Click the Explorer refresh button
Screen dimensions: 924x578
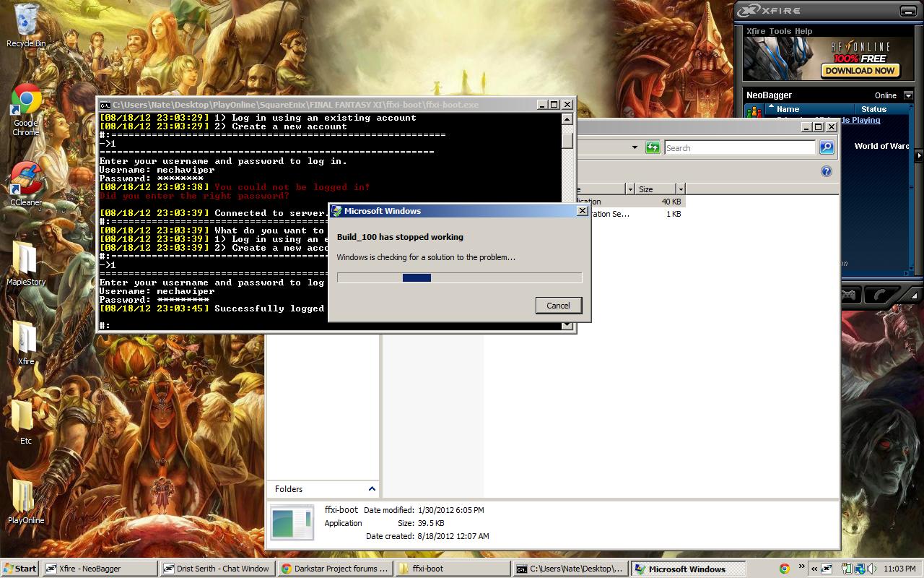[653, 147]
